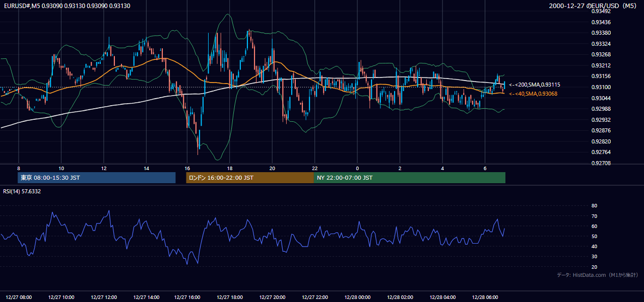This screenshot has height=302, width=644.
Task: Click the 0.93044 price axis label
Action: [x=601, y=98]
